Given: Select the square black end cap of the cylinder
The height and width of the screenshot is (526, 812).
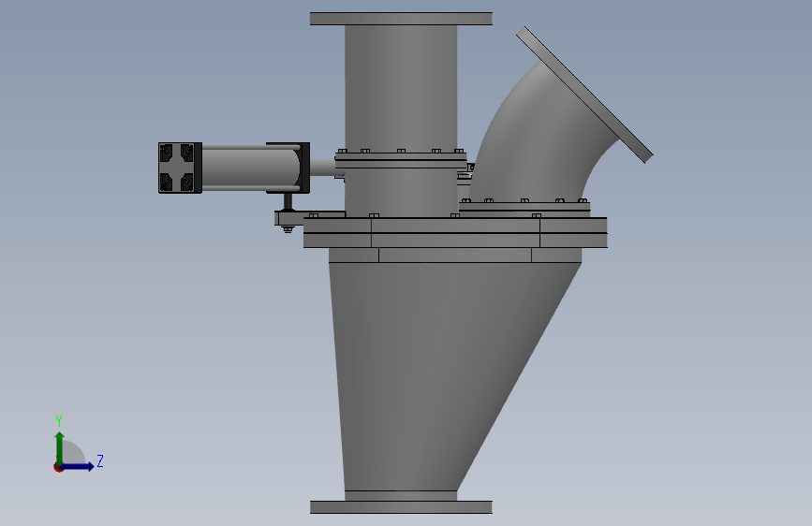Looking at the screenshot, I should 180,168.
